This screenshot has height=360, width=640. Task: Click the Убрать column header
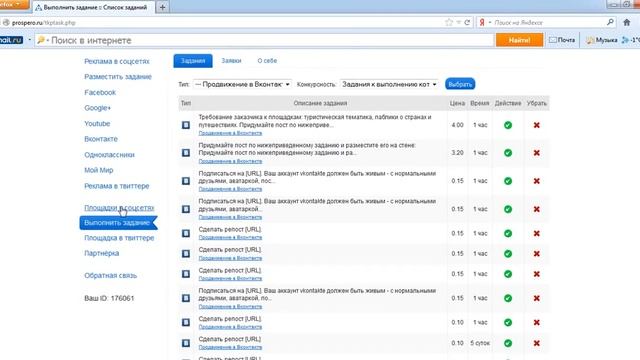pyautogui.click(x=536, y=103)
